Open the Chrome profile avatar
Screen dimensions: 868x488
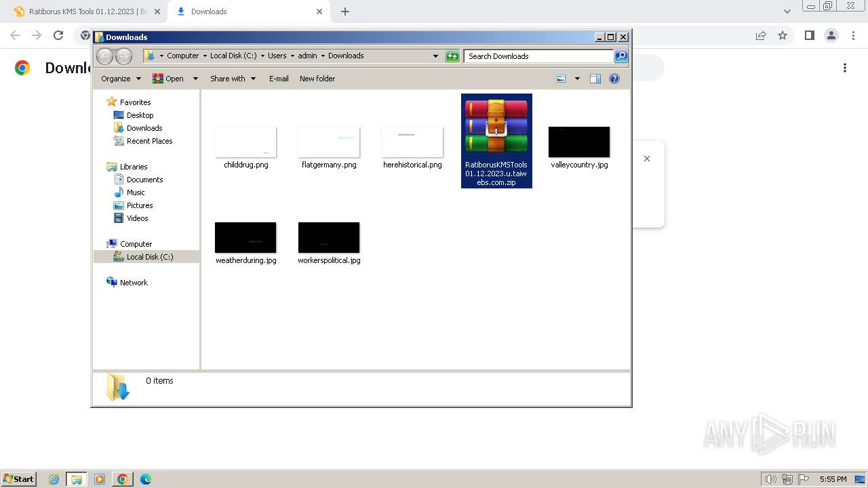pos(831,35)
